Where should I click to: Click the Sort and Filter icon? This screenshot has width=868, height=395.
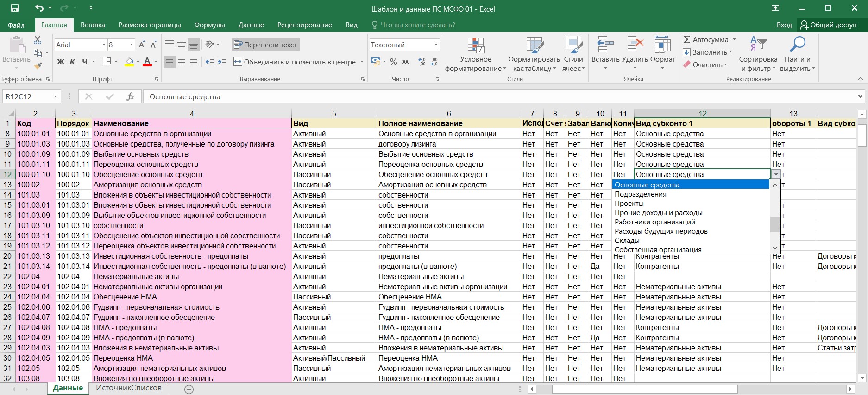758,45
